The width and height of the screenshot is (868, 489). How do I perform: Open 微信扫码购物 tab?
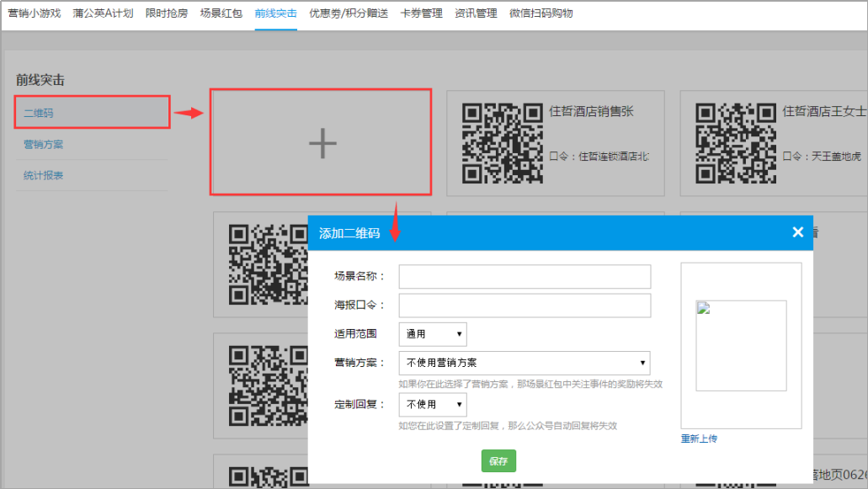[541, 13]
